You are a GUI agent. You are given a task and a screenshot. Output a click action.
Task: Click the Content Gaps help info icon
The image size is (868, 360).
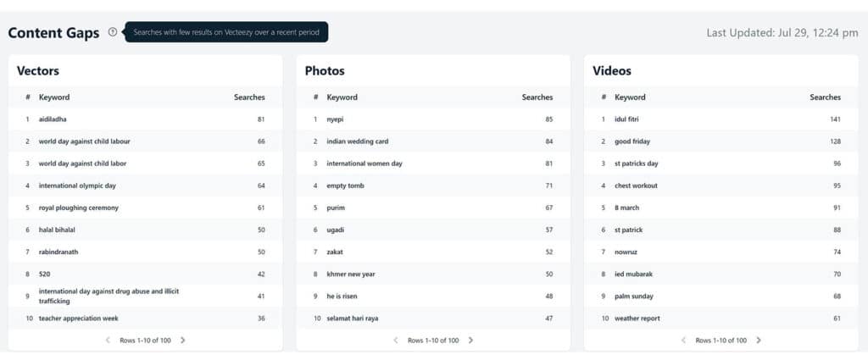[113, 32]
